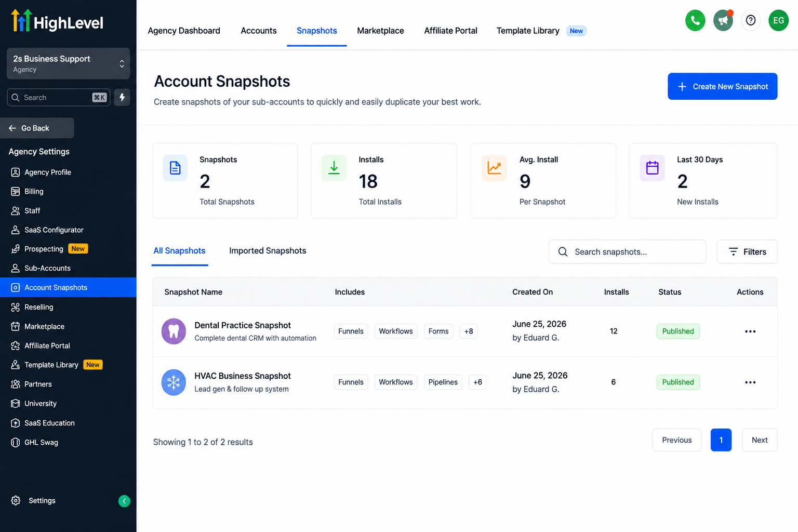Click the Partners sidebar icon
The image size is (798, 532).
pos(16,384)
